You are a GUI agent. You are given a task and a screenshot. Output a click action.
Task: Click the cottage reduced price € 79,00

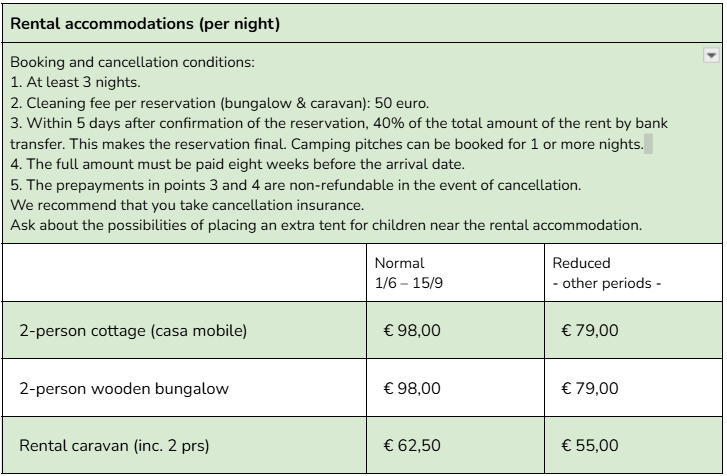(x=590, y=331)
